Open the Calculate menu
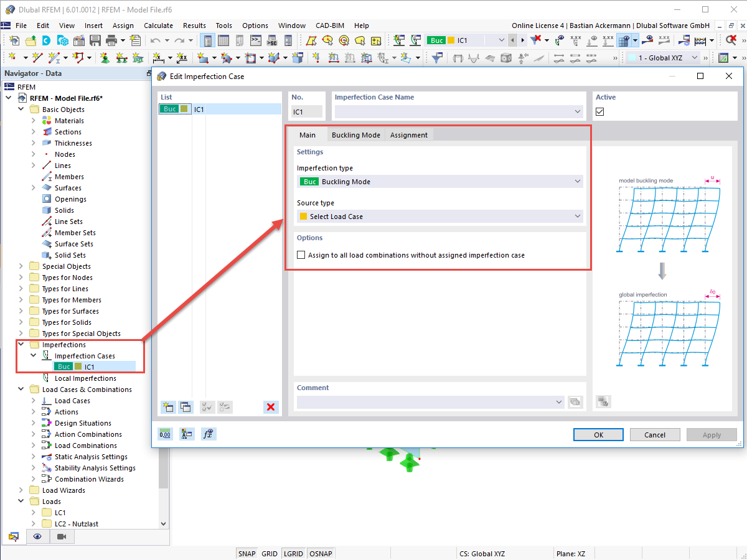The image size is (747, 560). click(x=158, y=26)
